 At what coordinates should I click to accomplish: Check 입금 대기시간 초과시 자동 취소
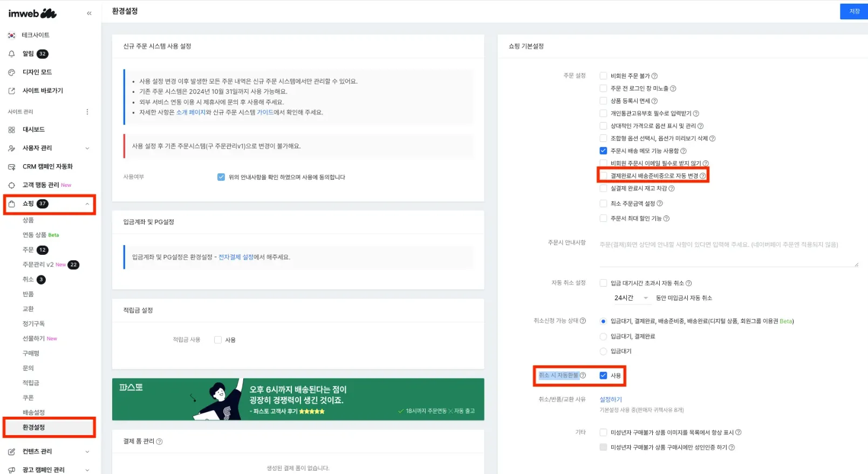(603, 283)
